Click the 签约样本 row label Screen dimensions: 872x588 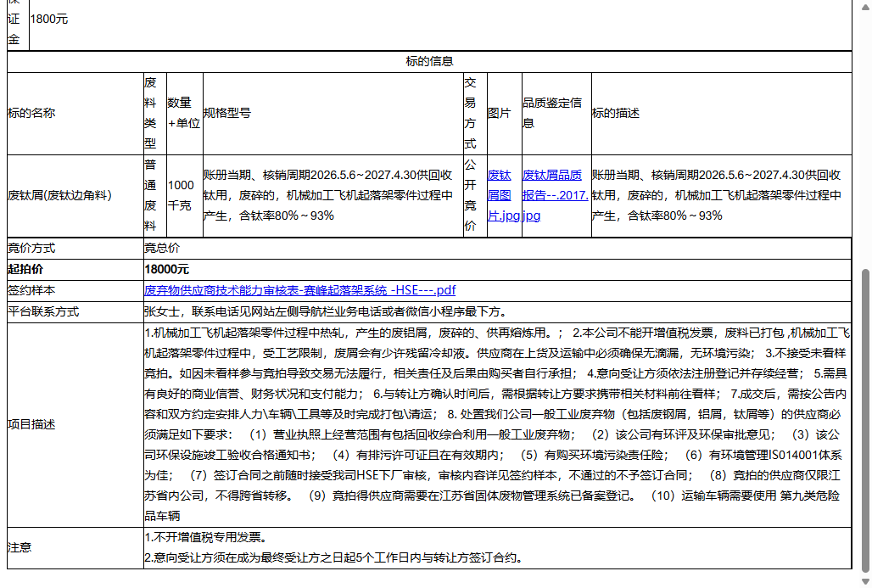click(x=31, y=290)
